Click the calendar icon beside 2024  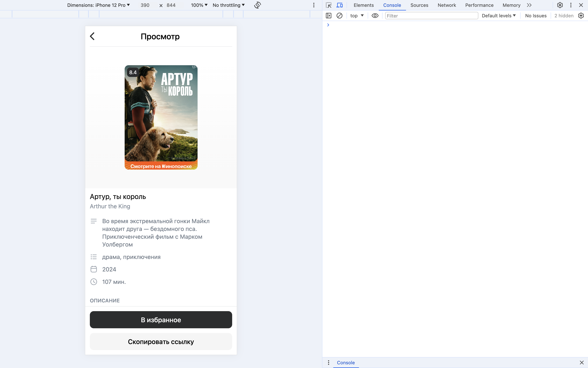point(94,269)
